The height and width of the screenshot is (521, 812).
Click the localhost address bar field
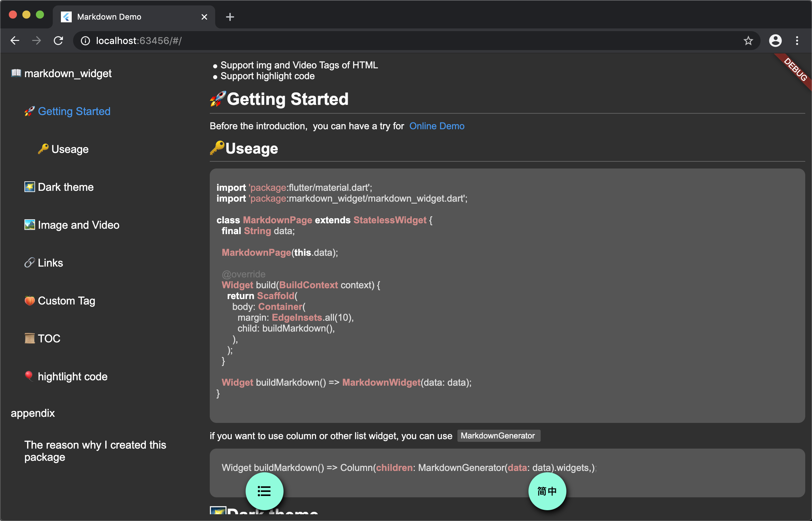pyautogui.click(x=406, y=41)
